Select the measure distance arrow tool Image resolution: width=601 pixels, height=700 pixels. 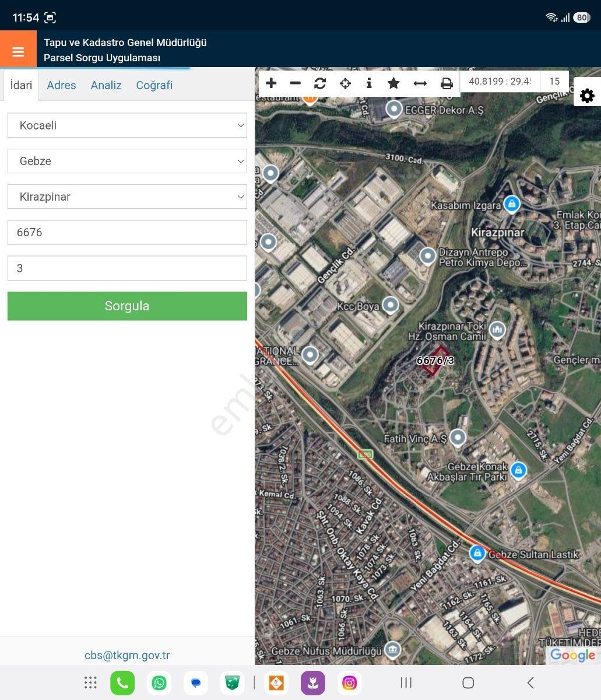pos(420,83)
